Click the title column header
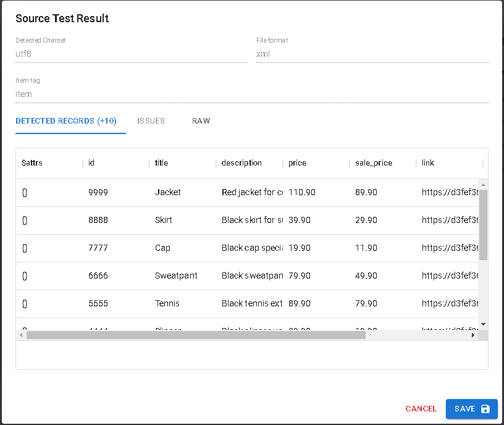Viewport: 504px width, 425px height. click(161, 163)
